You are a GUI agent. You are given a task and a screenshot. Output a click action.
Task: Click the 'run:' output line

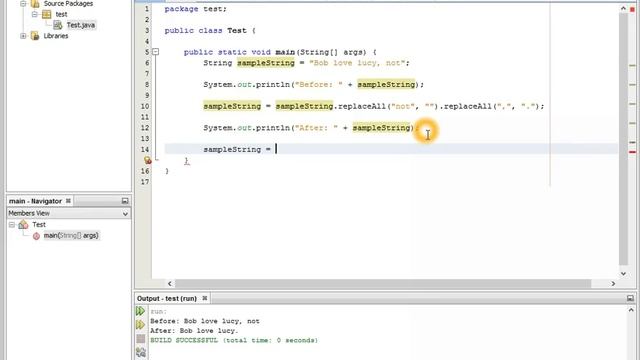point(158,311)
